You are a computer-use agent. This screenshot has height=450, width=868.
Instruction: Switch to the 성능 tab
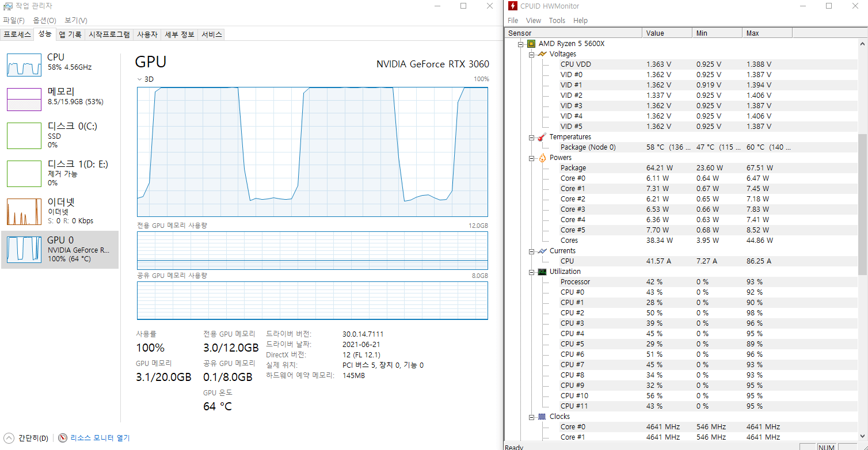(45, 34)
